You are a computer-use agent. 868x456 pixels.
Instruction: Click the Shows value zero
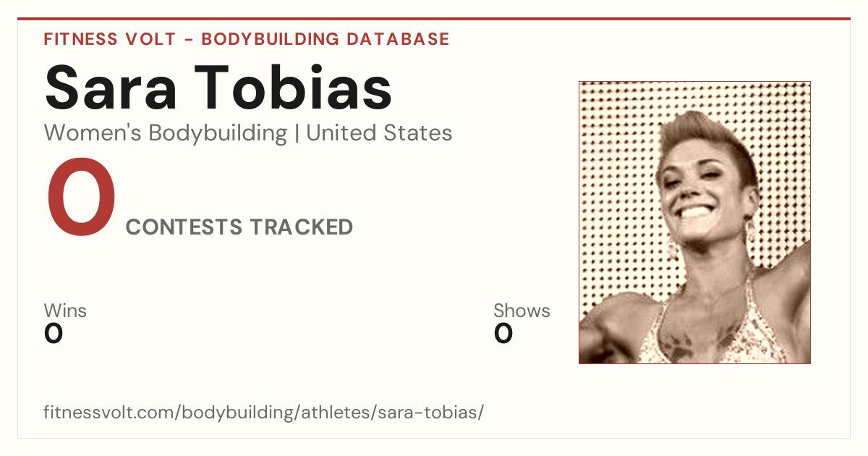[x=503, y=334]
